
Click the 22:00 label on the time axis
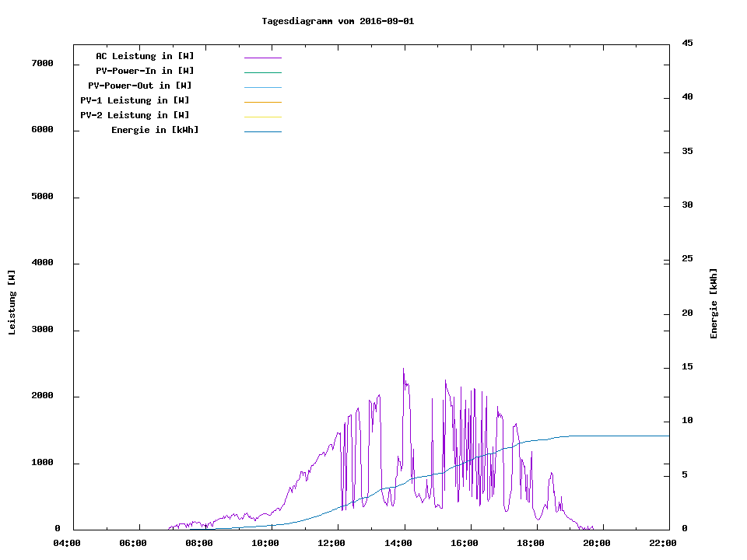662,544
